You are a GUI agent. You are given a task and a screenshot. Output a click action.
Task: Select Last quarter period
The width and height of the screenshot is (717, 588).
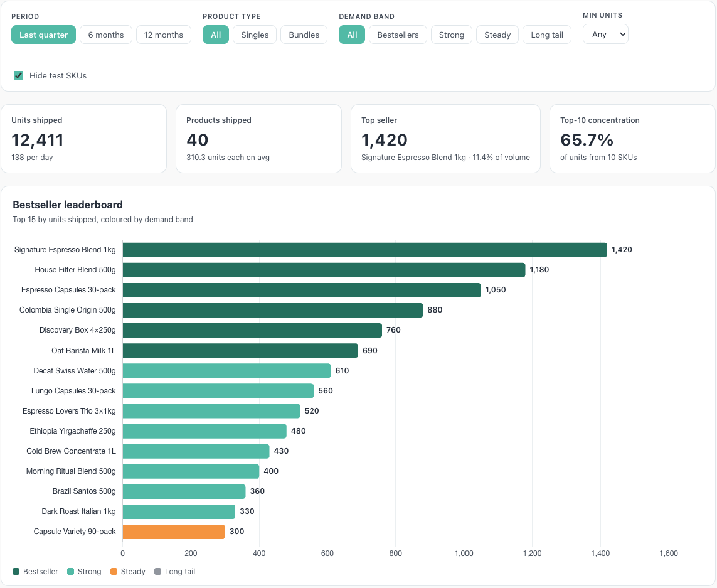click(43, 35)
